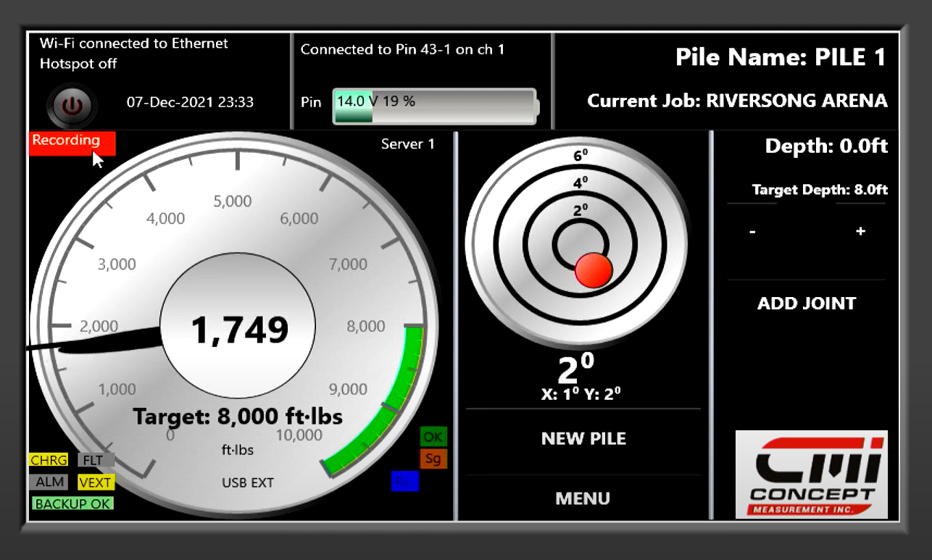932x560 pixels.
Task: Decrease target depth with minus button
Action: point(752,232)
